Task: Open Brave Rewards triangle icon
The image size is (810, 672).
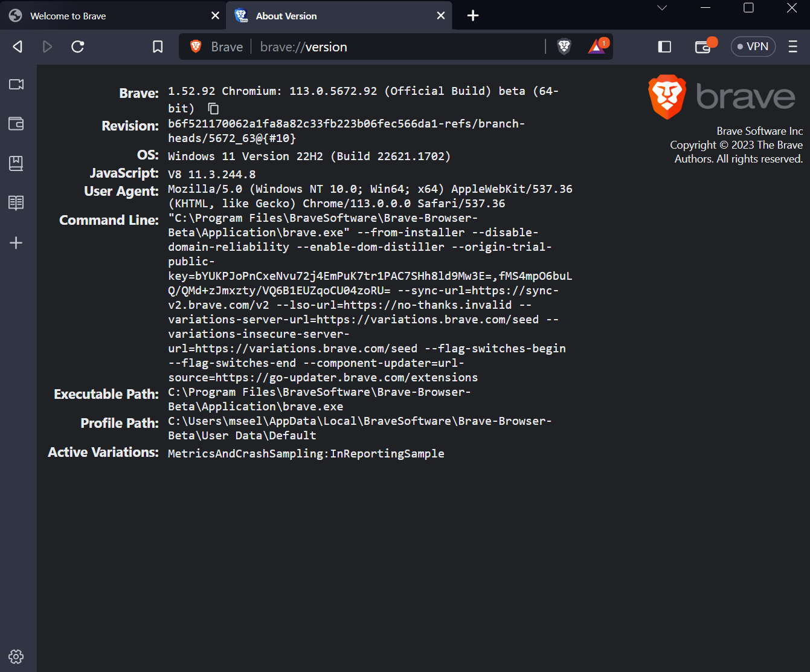Action: click(597, 47)
